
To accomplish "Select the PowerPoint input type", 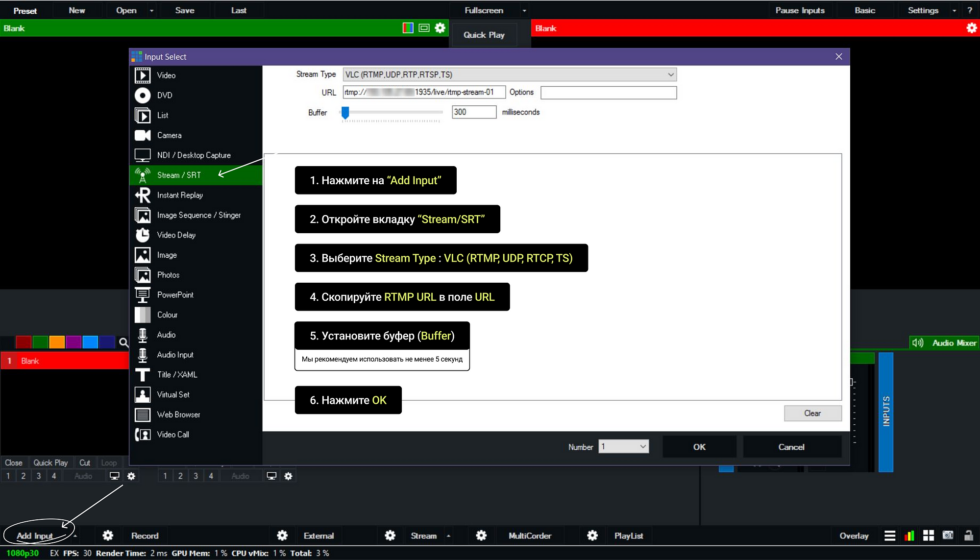I will [196, 295].
